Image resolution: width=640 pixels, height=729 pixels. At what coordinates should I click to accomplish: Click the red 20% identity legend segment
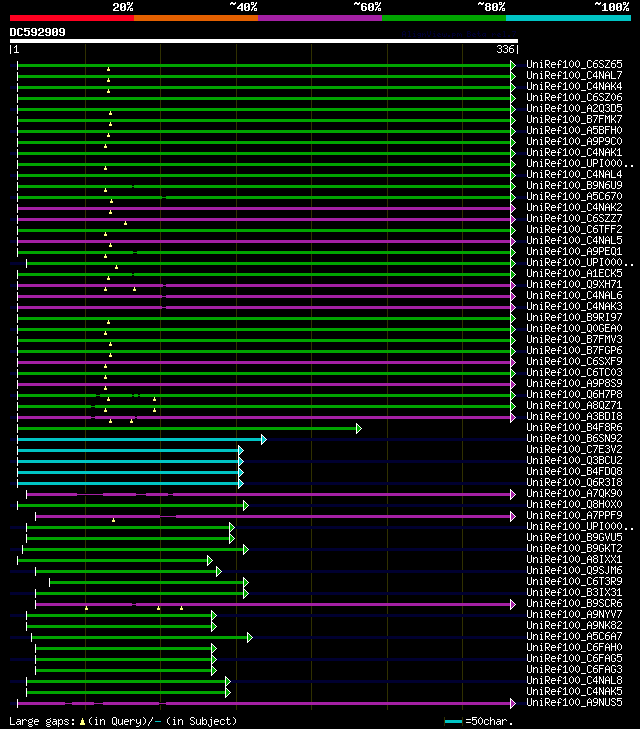pyautogui.click(x=72, y=18)
